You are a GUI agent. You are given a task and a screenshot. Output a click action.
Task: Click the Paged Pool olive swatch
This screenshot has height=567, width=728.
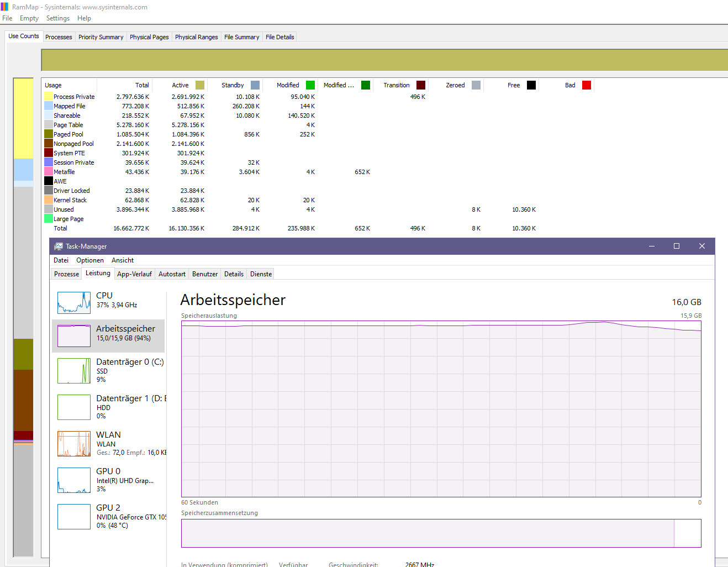tap(49, 134)
